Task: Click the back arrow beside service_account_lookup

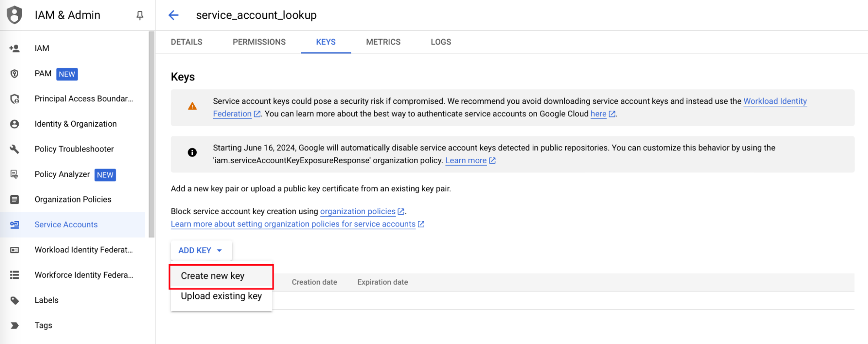Action: coord(173,15)
